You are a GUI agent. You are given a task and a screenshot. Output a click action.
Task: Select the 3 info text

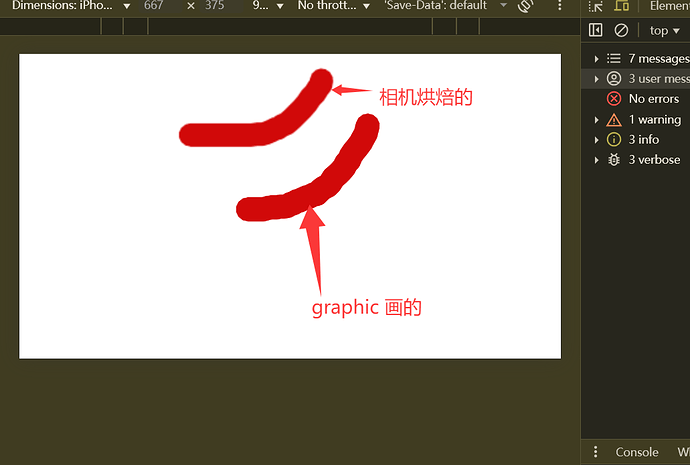644,140
